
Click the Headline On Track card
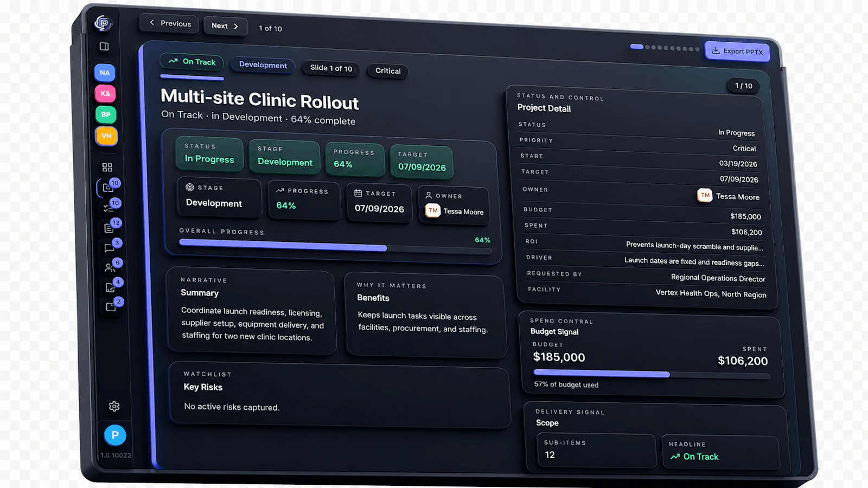(720, 452)
